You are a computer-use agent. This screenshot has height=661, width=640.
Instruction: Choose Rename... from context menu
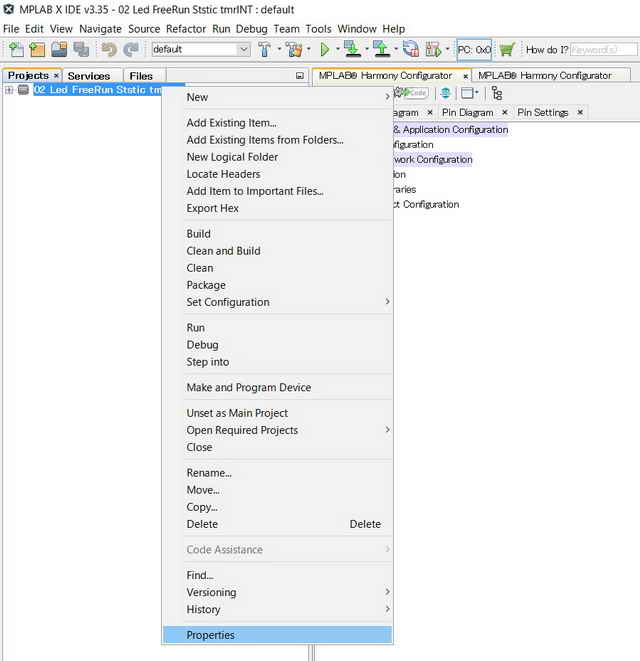(278, 473)
